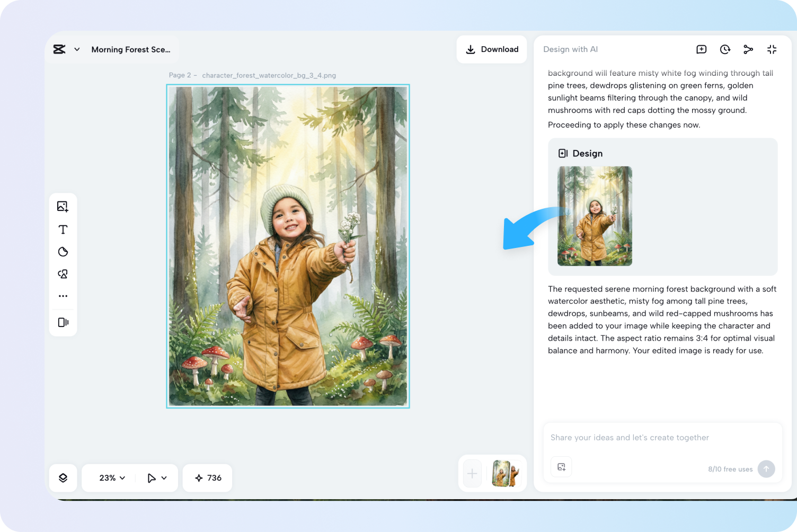Image resolution: width=797 pixels, height=532 pixels.
Task: Click the Proceeding to apply these changes text
Action: pyautogui.click(x=624, y=125)
